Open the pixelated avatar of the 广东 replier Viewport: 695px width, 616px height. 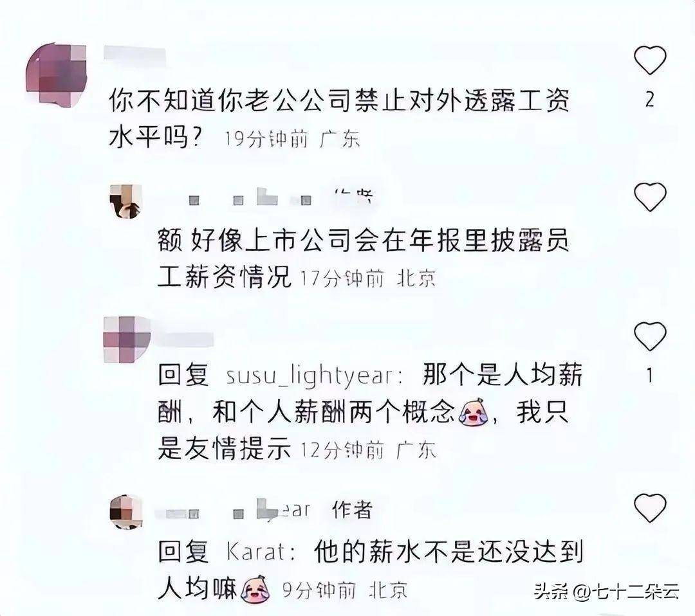coord(126,340)
